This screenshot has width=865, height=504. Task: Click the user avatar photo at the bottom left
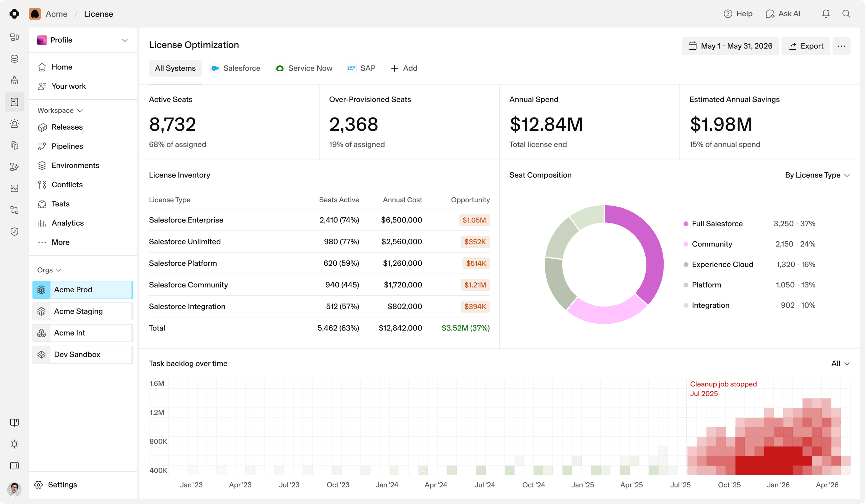pyautogui.click(x=15, y=489)
